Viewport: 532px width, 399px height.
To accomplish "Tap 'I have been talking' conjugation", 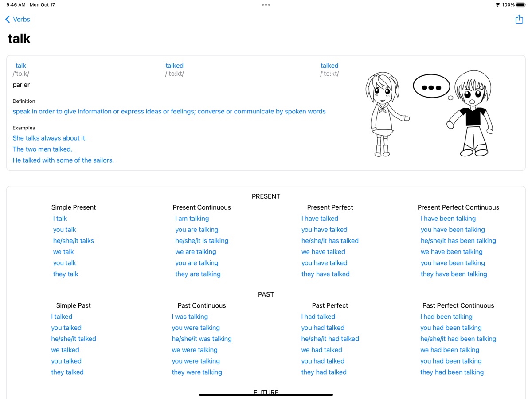I will 448,219.
